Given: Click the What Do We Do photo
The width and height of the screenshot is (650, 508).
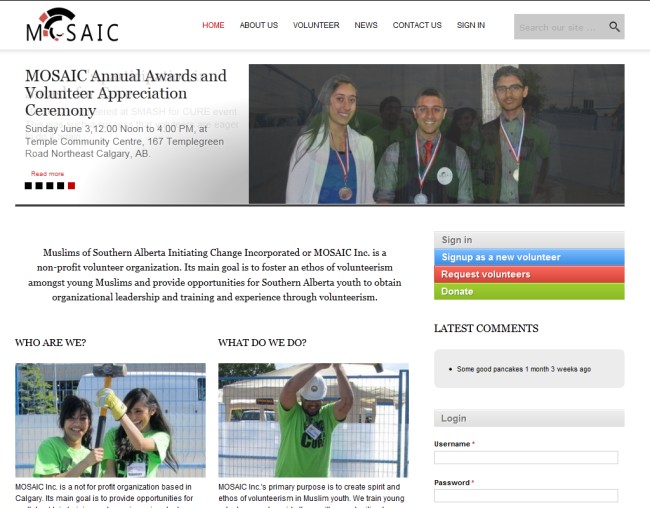Looking at the screenshot, I should [x=313, y=420].
